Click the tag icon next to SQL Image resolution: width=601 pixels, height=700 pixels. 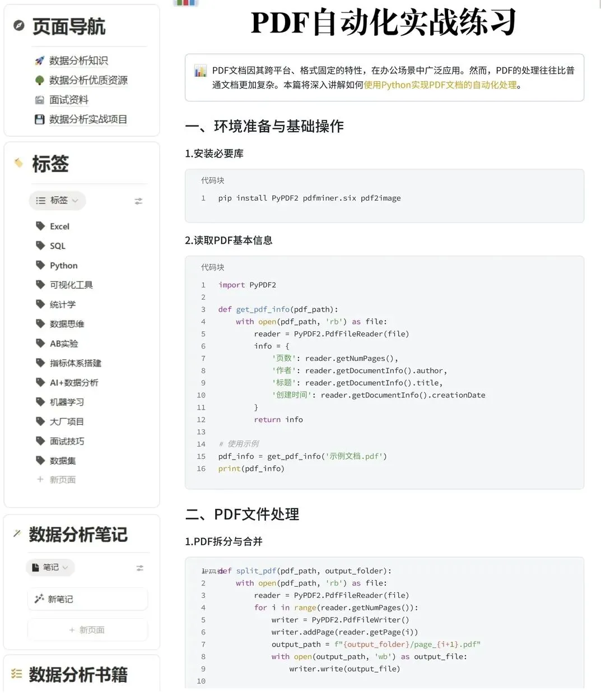[x=40, y=245]
